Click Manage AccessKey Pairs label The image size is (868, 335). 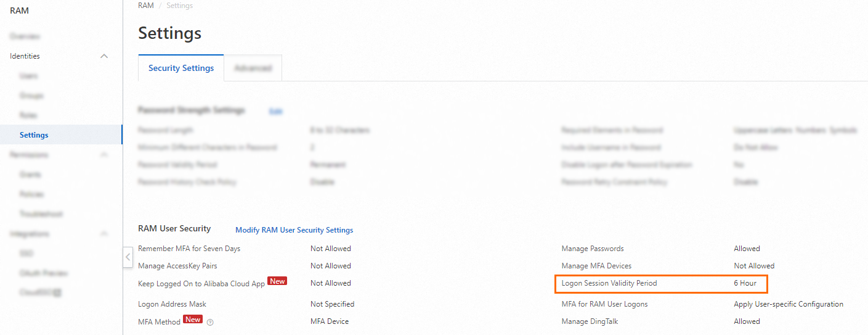[177, 266]
